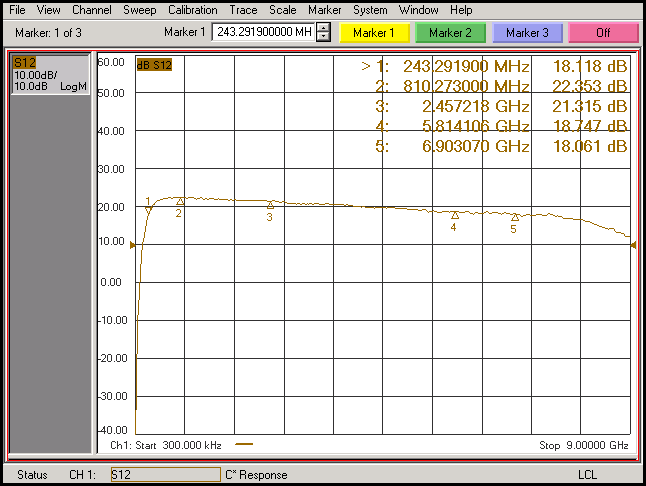Click the yellow Marker 1 button
The height and width of the screenshot is (486, 646).
tap(375, 33)
